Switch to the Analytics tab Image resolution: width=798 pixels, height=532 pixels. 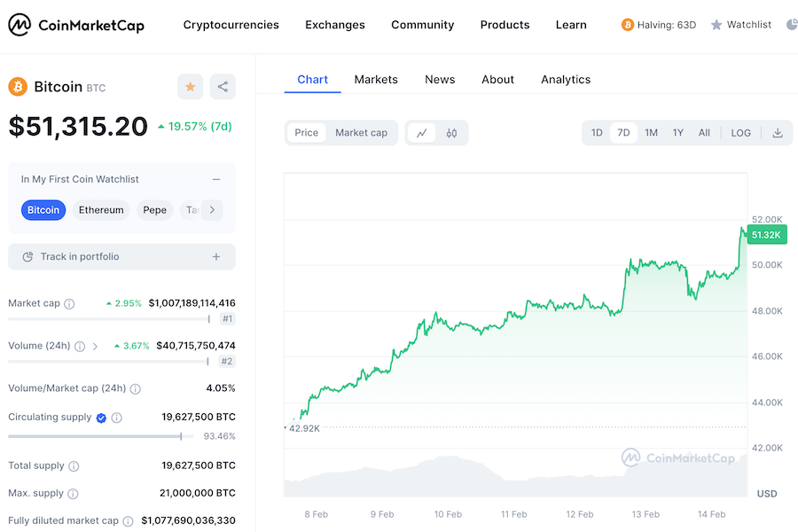[x=566, y=80]
